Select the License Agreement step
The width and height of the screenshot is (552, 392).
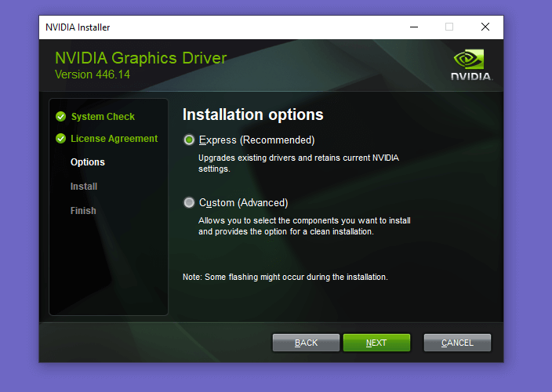coord(114,139)
